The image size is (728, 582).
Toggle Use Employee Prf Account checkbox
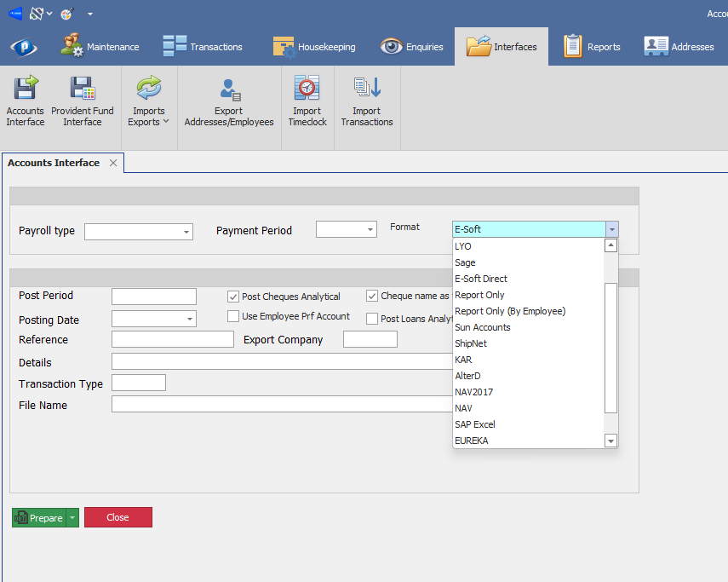click(x=233, y=316)
